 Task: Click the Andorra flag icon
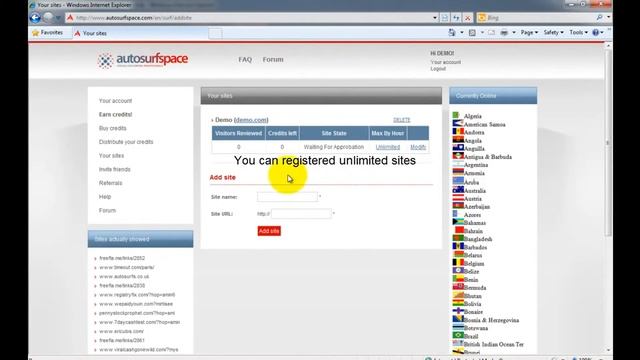click(458, 131)
